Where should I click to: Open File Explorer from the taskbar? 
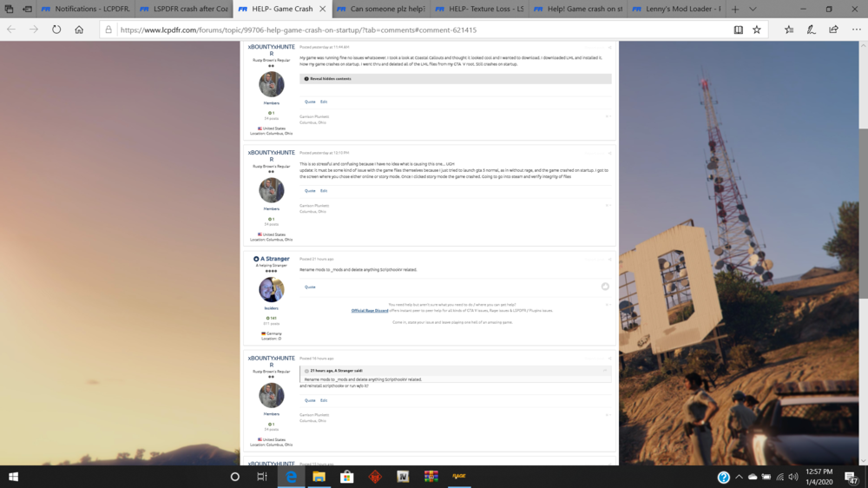pos(319,477)
